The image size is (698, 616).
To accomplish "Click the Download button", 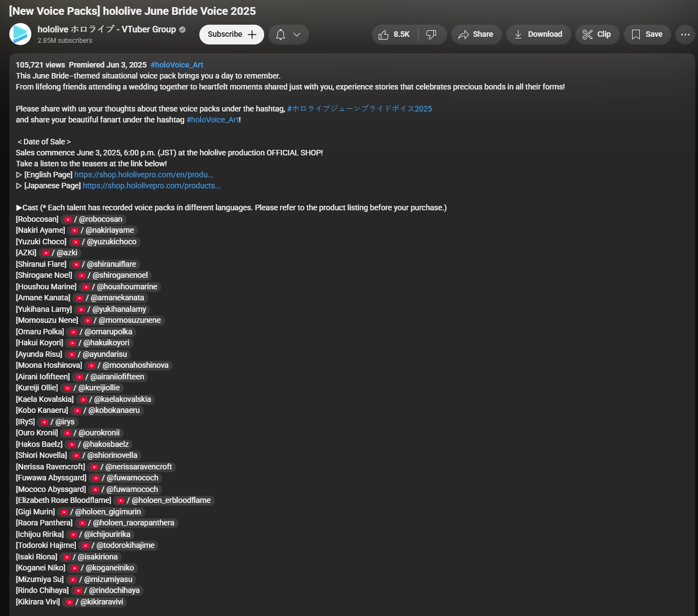I will (538, 35).
